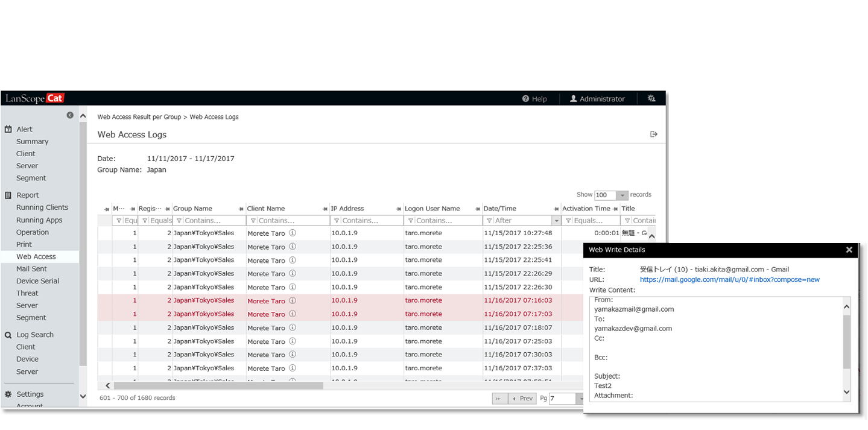The height and width of the screenshot is (430, 868).
Task: Expand the Date/Time filter dropdown arrow
Action: [x=556, y=221]
